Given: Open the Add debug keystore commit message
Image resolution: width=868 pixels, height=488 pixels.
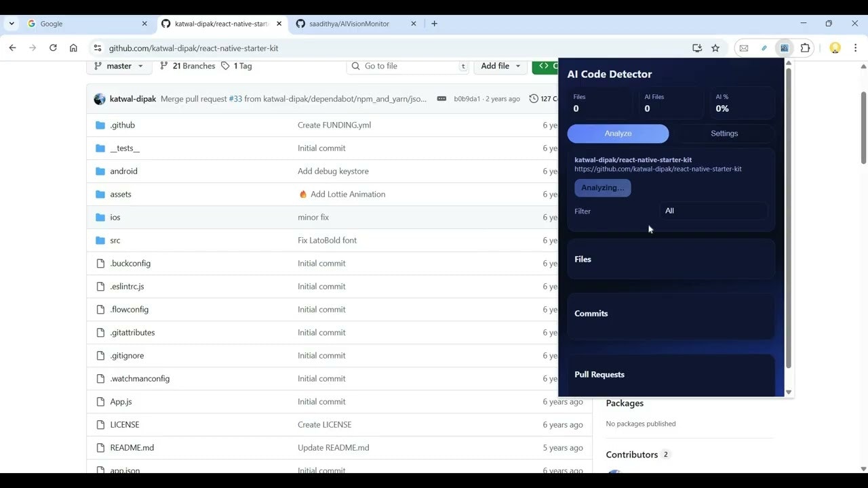Looking at the screenshot, I should pyautogui.click(x=333, y=171).
